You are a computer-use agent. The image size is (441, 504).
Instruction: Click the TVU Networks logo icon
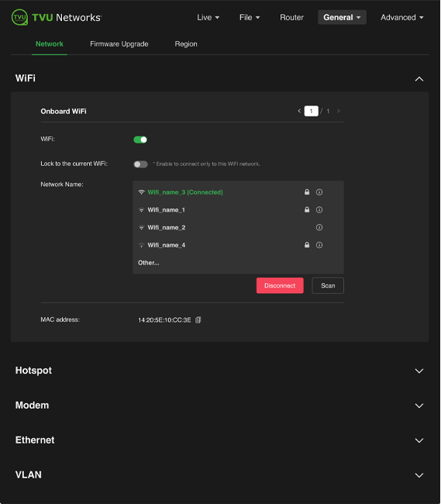click(19, 17)
